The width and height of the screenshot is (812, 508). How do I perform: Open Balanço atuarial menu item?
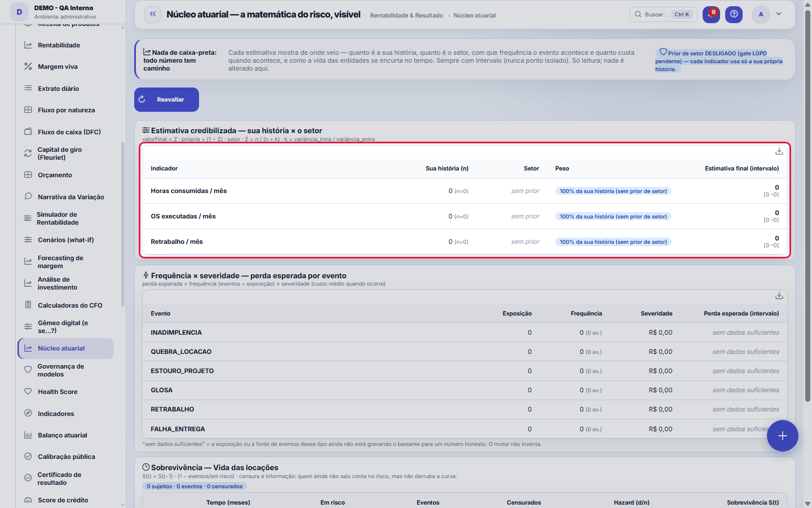click(66, 435)
